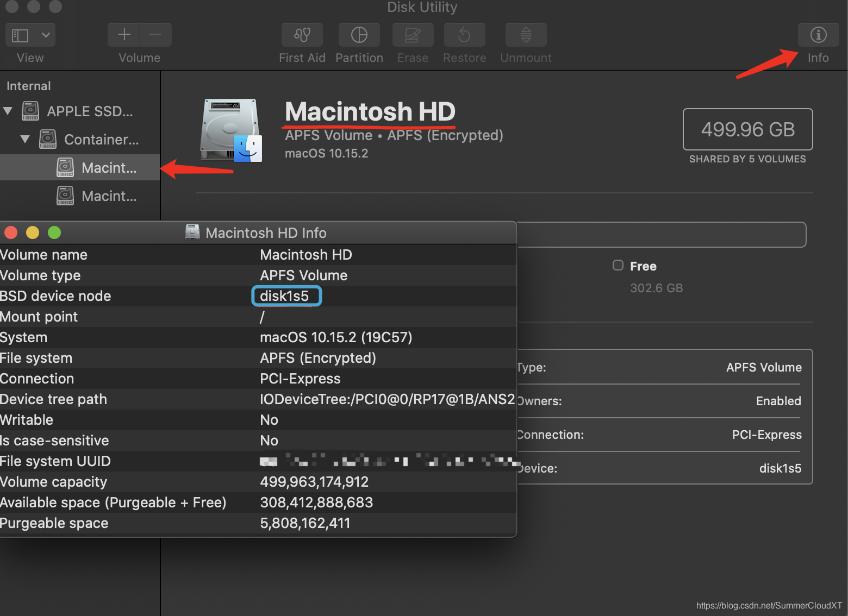
Task: Open the Info toolbar button
Action: tap(818, 35)
